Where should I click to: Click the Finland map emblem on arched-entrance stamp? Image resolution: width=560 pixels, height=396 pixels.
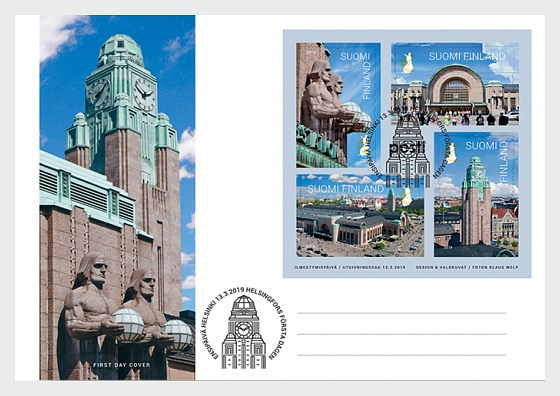tap(407, 63)
